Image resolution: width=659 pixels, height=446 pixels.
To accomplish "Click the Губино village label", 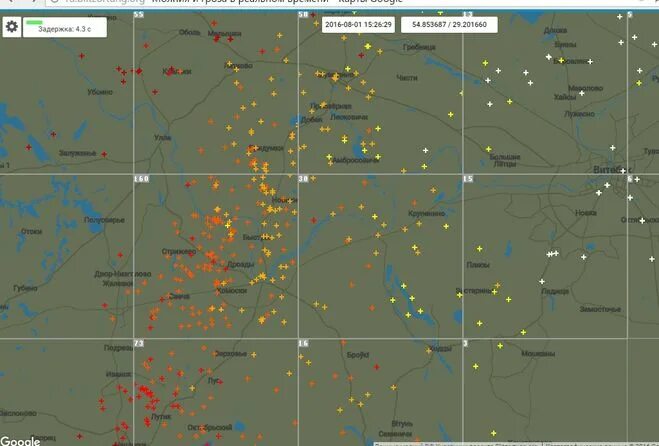I will click(25, 288).
